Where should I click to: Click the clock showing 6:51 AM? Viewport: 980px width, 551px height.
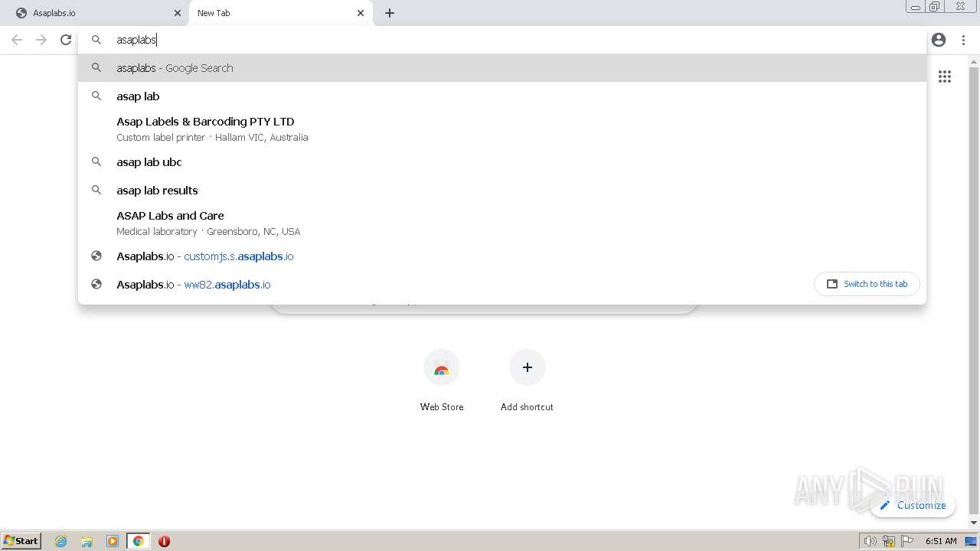click(941, 541)
